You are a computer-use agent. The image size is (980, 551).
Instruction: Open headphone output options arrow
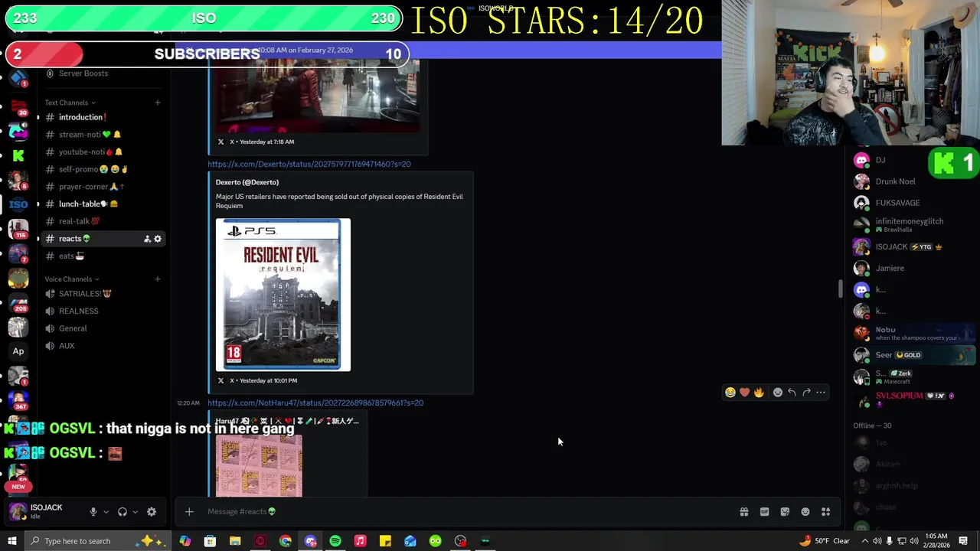[135, 512]
